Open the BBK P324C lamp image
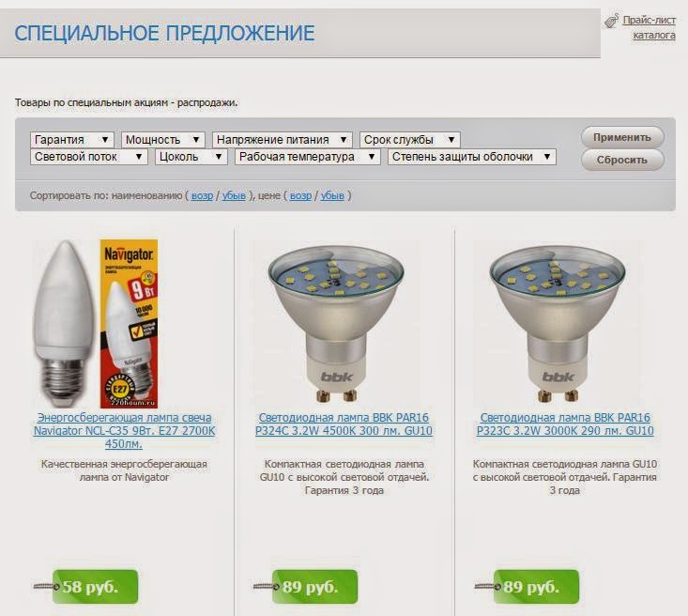Screen dimensions: 688x616 336,324
